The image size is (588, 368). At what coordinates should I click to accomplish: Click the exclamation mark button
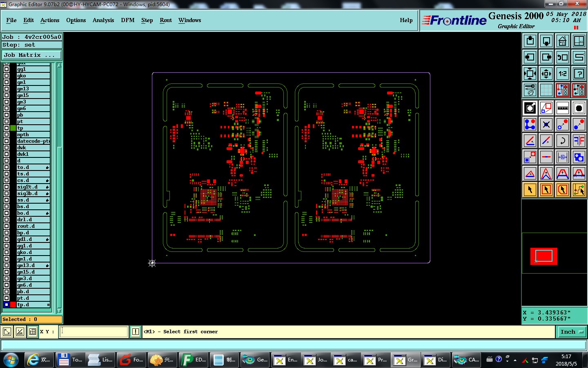point(136,332)
